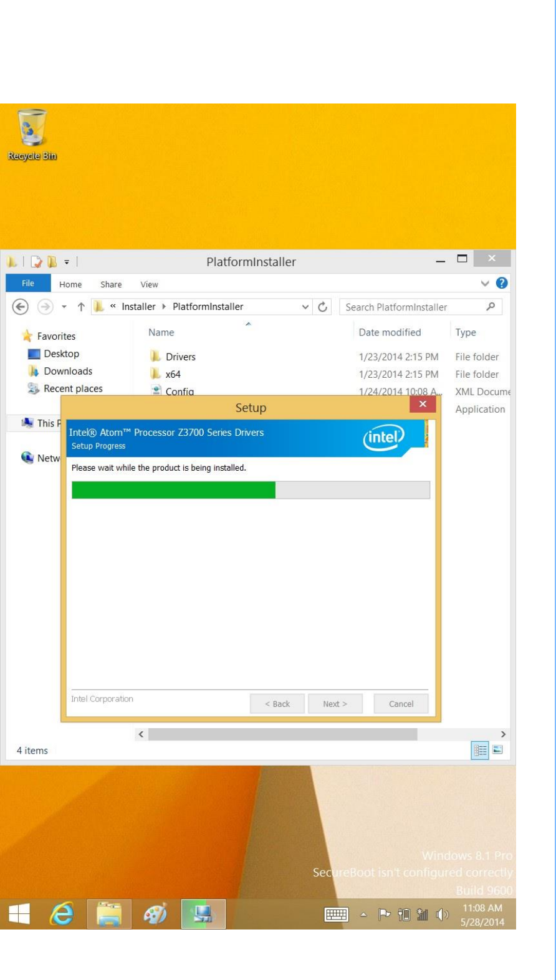This screenshot has width=556, height=980.
Task: Click the Windows Start button
Action: click(x=19, y=915)
